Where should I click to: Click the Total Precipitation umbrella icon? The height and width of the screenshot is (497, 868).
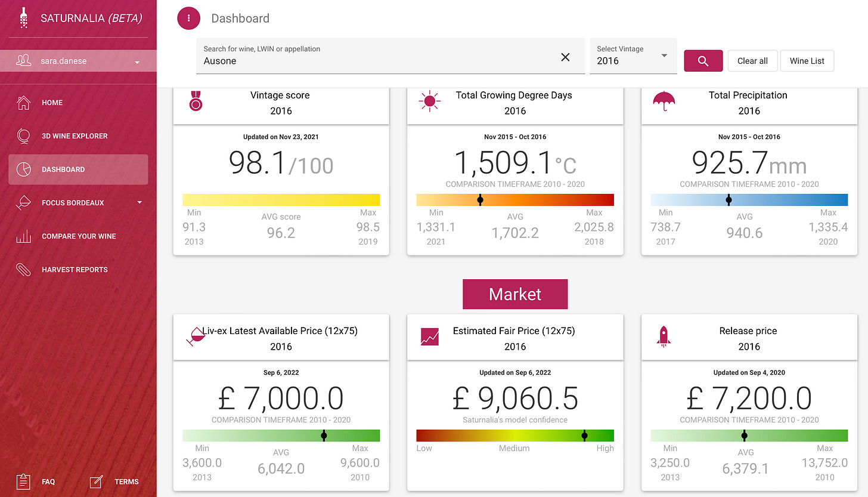(x=663, y=101)
